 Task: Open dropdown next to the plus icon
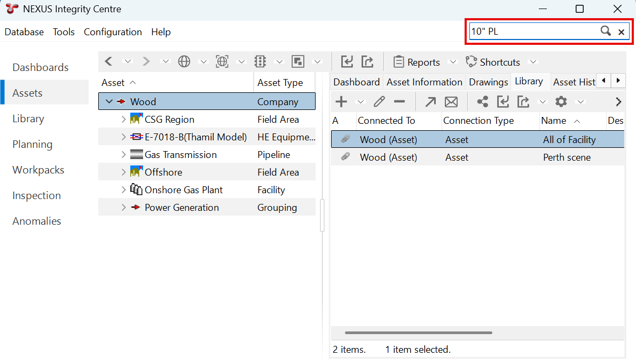pos(360,102)
